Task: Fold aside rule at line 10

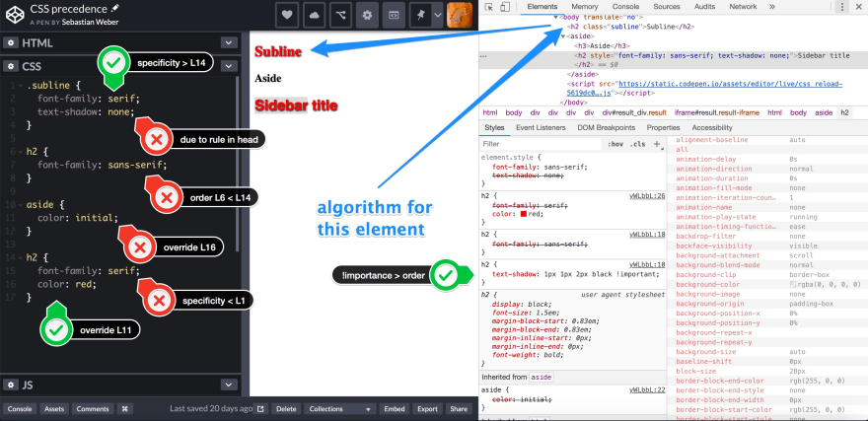Action: (21, 205)
